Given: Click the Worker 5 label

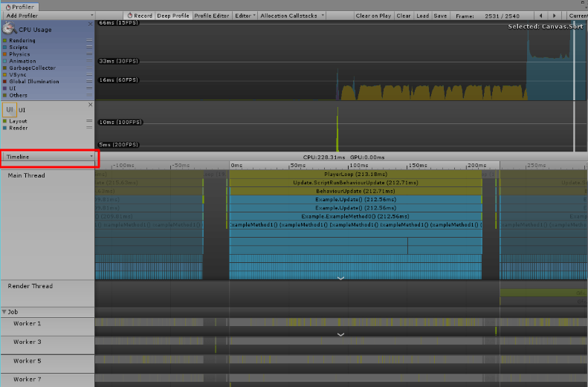Looking at the screenshot, I should tap(27, 361).
